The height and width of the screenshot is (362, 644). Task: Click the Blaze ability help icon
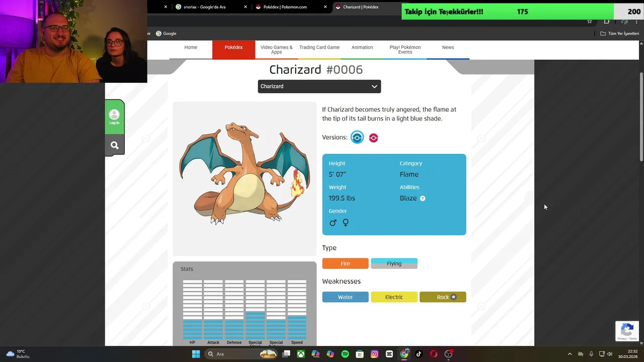click(x=423, y=198)
